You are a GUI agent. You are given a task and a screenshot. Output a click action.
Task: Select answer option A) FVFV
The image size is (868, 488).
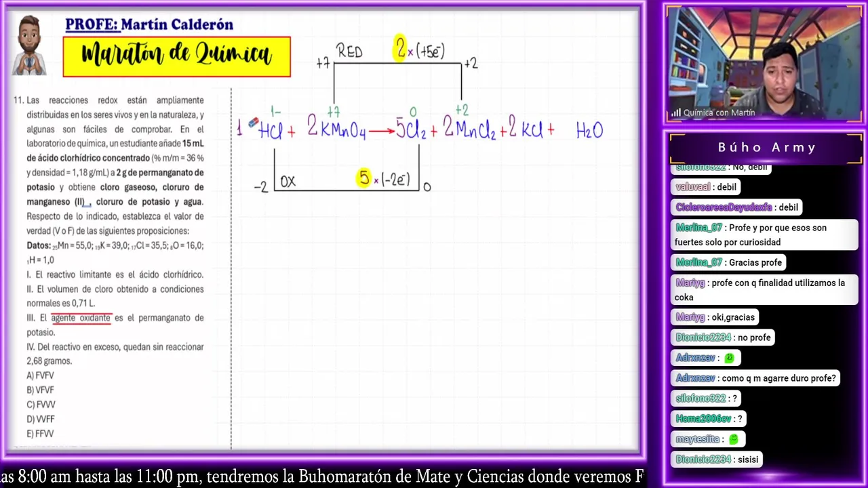pyautogui.click(x=40, y=375)
